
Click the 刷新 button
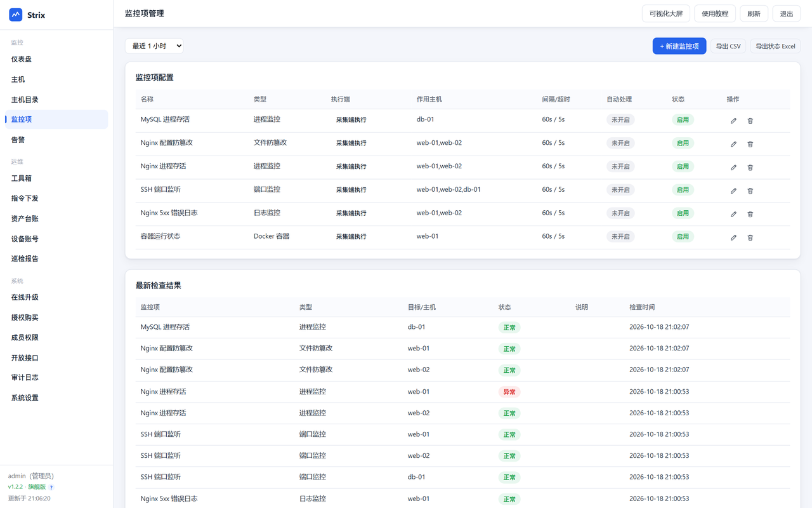754,13
